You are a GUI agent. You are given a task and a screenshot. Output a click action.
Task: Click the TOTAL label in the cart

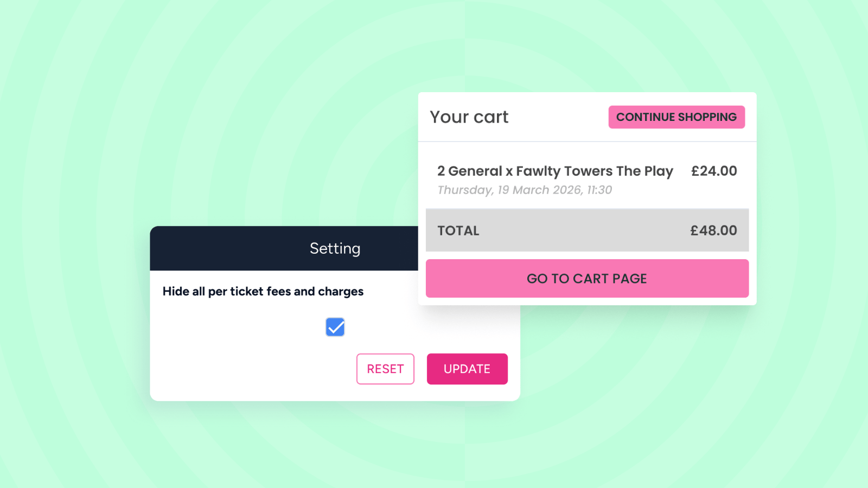coord(458,230)
